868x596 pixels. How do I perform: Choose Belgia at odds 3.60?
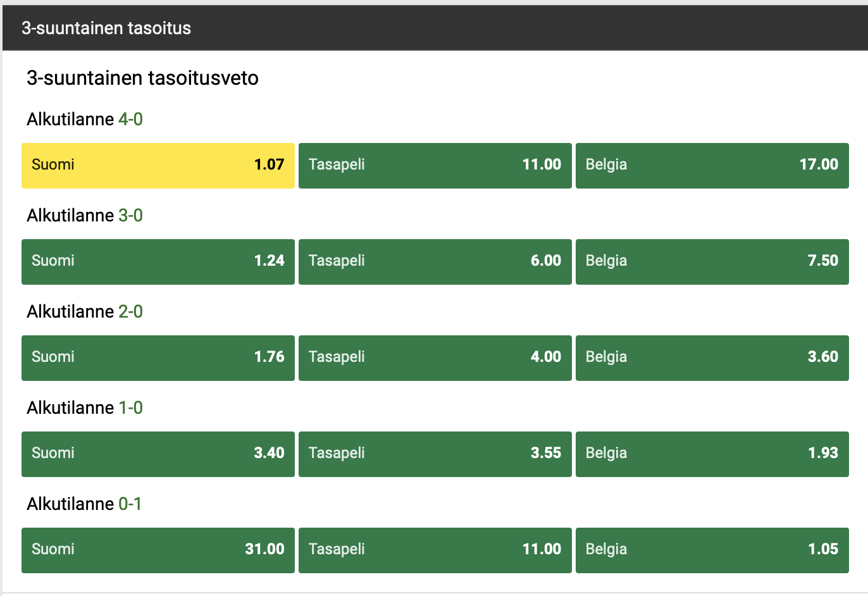click(x=712, y=358)
